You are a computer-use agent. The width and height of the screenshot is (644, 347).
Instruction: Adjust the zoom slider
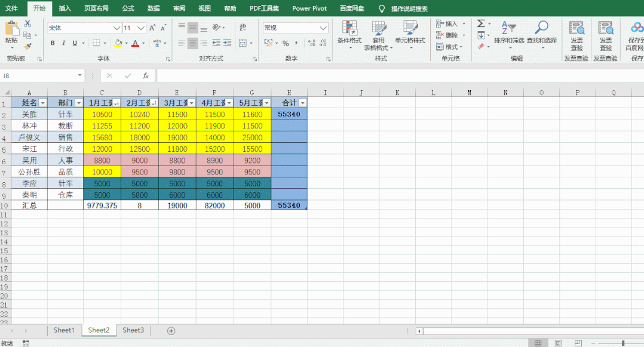point(623,343)
